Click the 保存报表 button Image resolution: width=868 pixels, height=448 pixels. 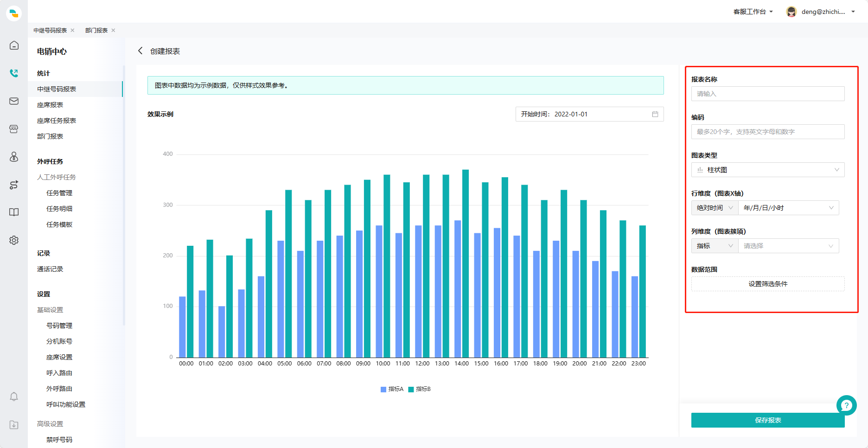click(x=768, y=420)
